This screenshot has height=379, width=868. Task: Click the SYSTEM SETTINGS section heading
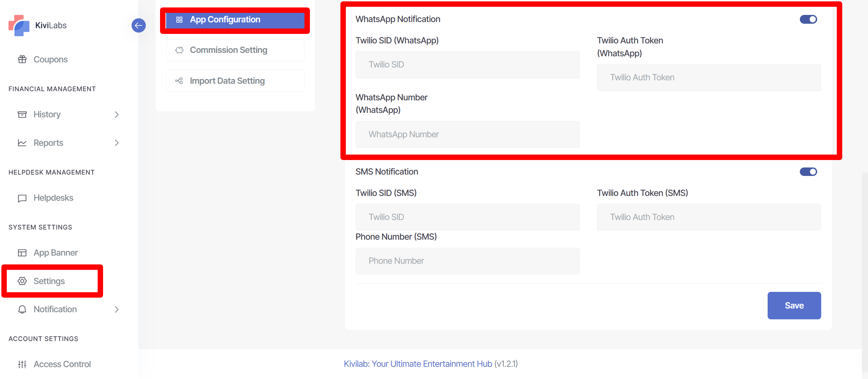40,227
